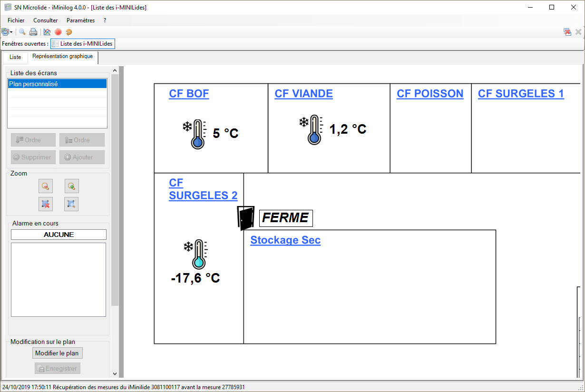Click the CF BOF thermometer icon
Image resolution: width=585 pixels, height=392 pixels.
point(195,135)
